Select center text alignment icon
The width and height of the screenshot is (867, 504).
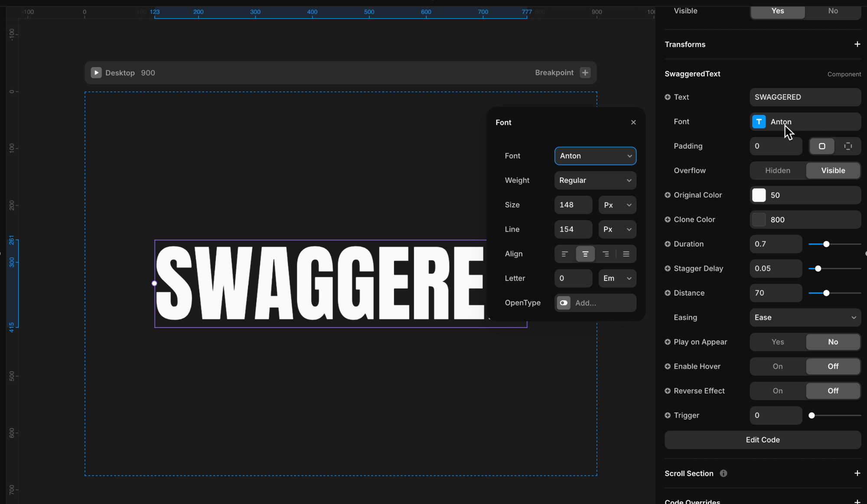[x=585, y=254]
